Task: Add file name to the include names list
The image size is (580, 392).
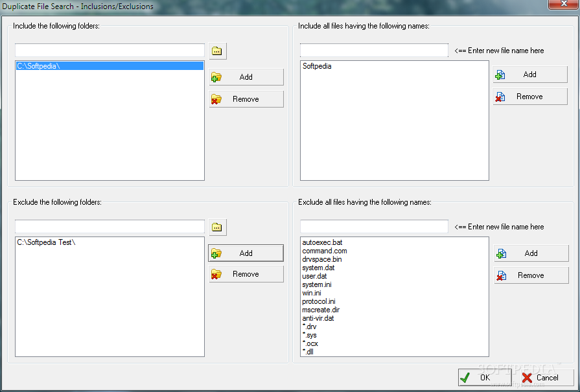Action: [529, 75]
